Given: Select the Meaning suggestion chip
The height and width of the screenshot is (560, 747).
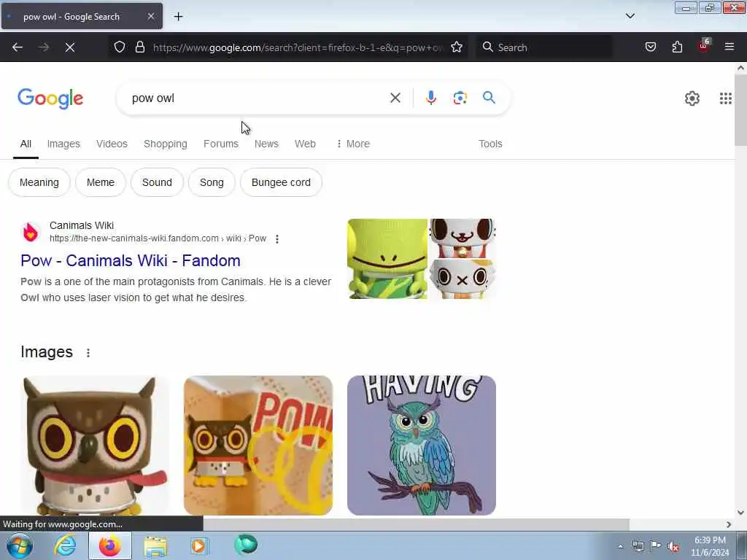Looking at the screenshot, I should point(39,182).
